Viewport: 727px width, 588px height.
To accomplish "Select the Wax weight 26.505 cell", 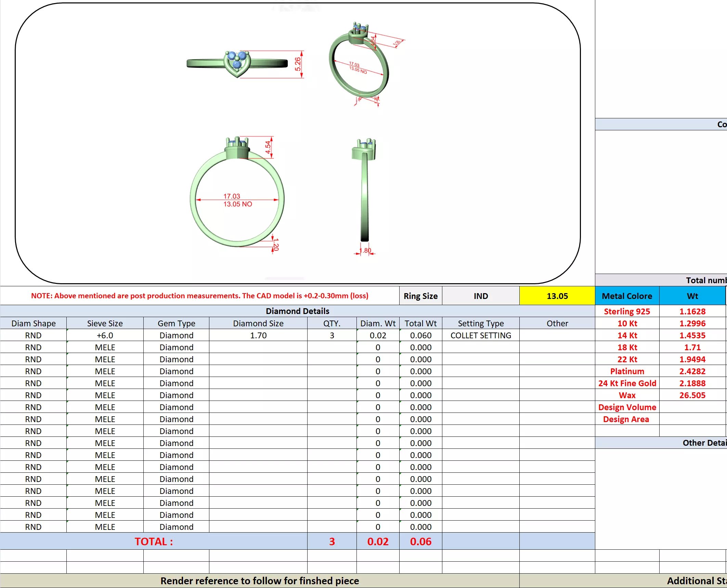I will [692, 395].
